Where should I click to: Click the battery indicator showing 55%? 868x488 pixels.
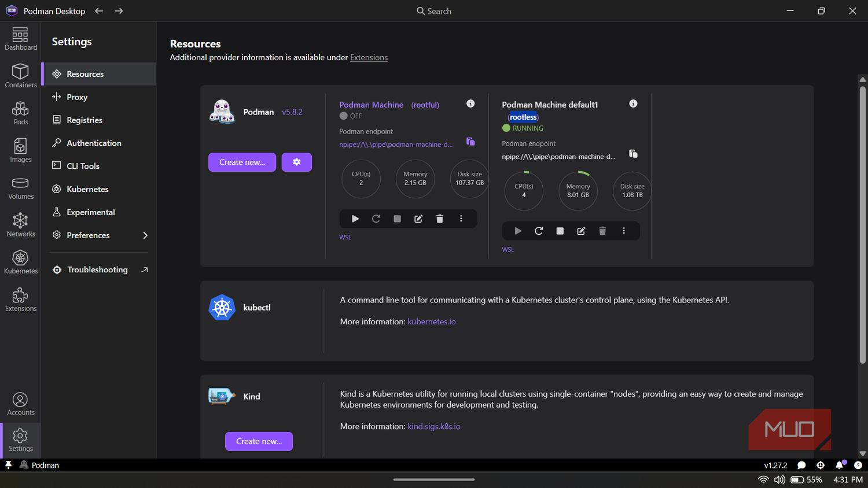coord(807,480)
